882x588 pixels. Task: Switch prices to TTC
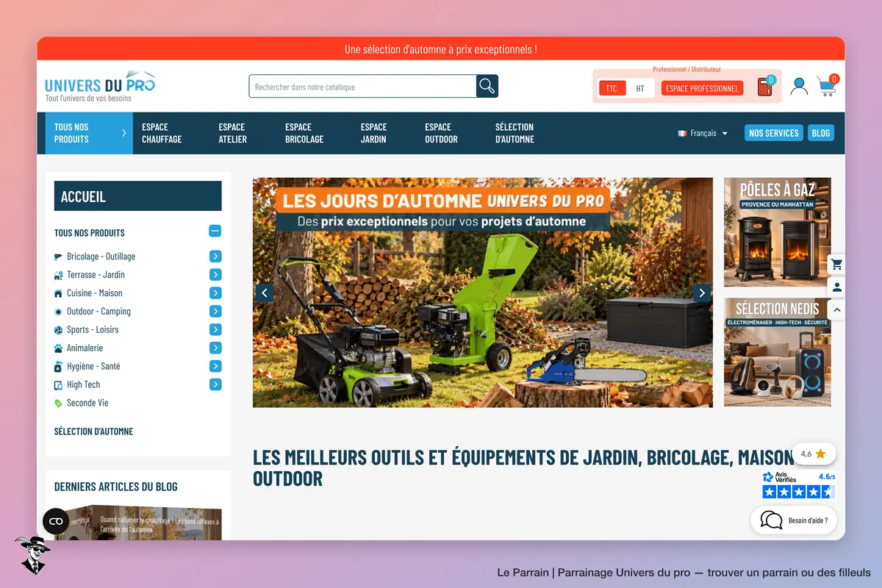(x=612, y=88)
